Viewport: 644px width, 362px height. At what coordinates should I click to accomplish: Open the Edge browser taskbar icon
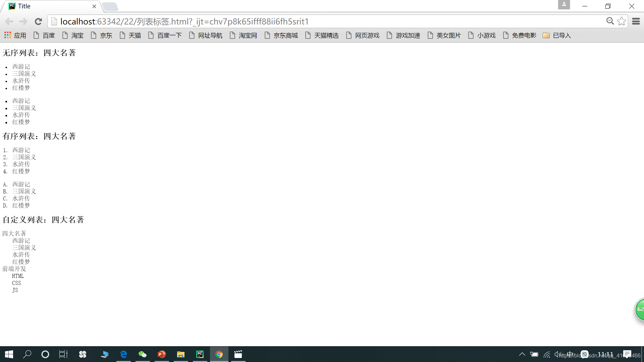pyautogui.click(x=123, y=354)
